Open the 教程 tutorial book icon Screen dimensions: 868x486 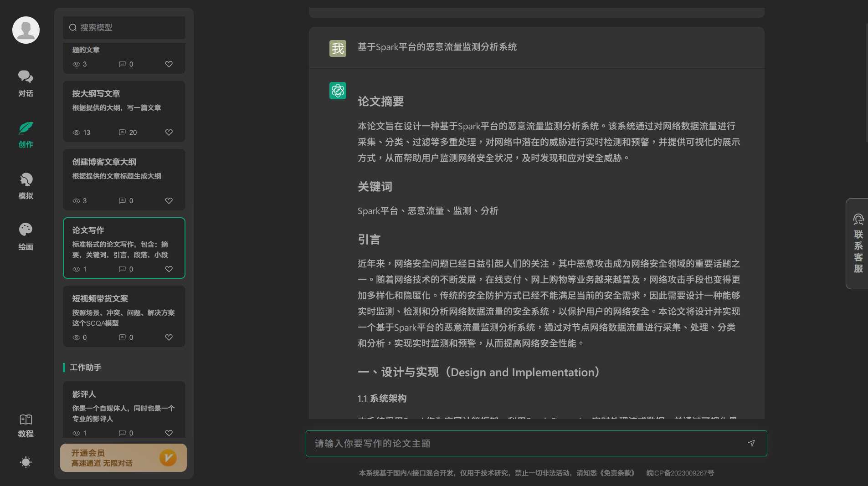26,419
